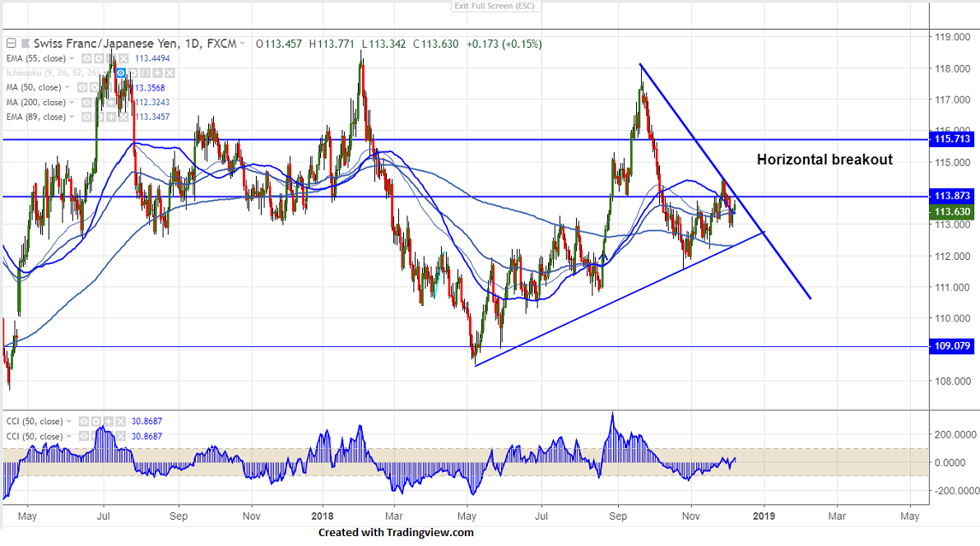Image resolution: width=980 pixels, height=546 pixels.
Task: Click the 113.873 horizontal line price label
Action: click(952, 197)
